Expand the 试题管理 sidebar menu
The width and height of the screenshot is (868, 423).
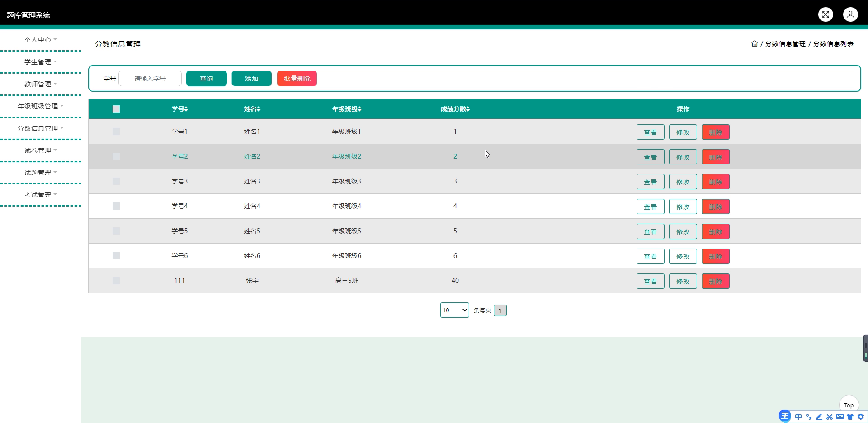[41, 173]
